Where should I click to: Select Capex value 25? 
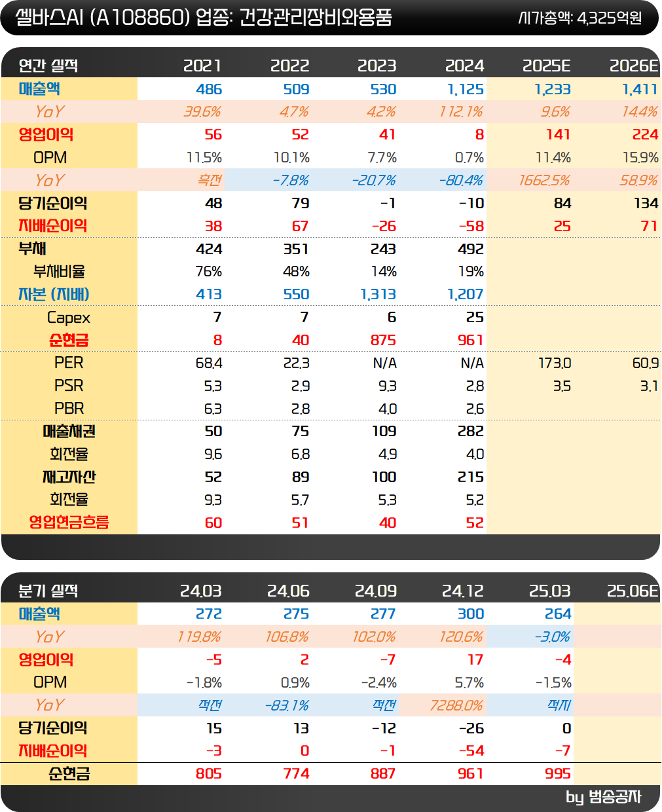(x=475, y=317)
